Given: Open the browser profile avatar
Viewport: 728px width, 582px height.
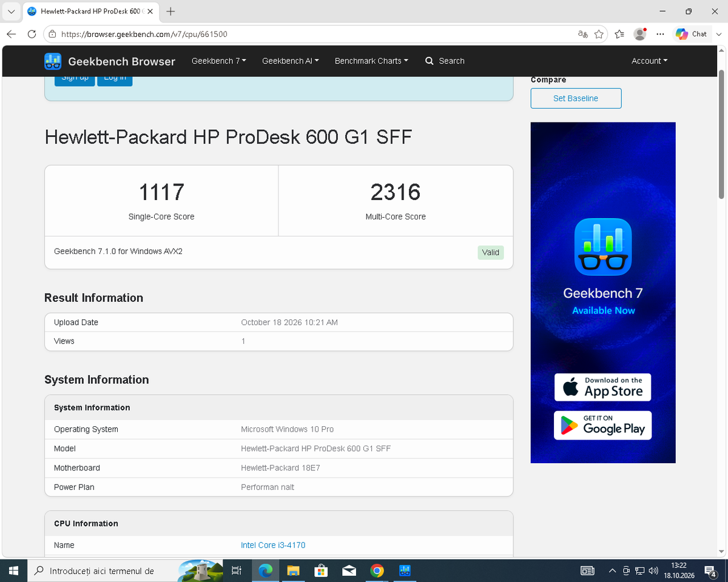Looking at the screenshot, I should click(639, 35).
